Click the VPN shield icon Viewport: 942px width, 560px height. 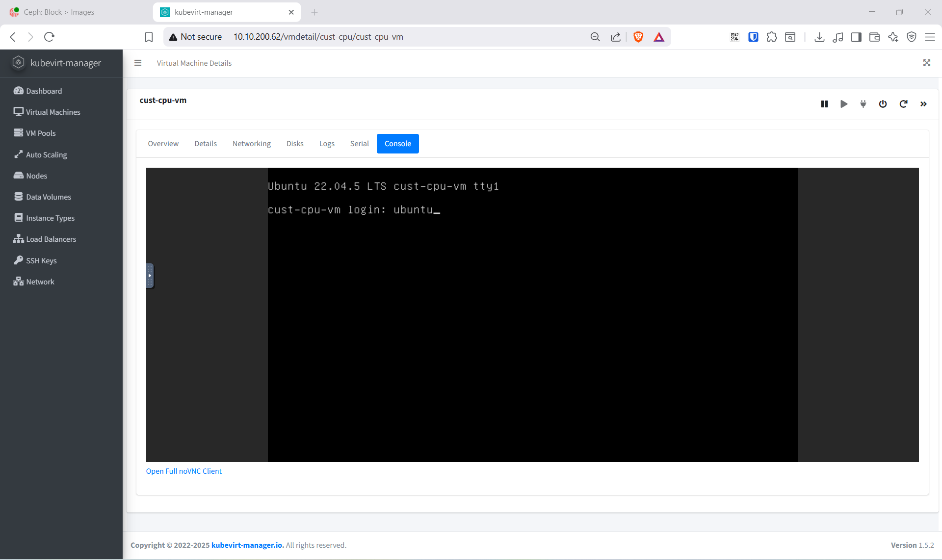tap(912, 37)
